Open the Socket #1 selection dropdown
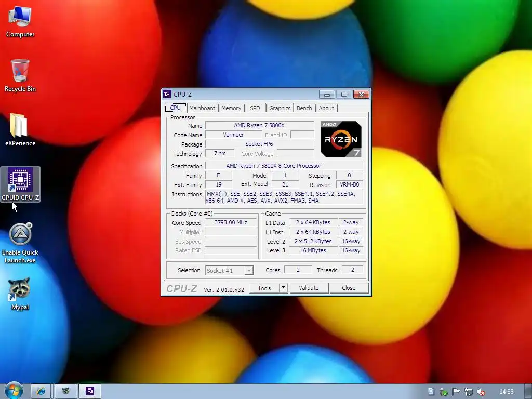Image resolution: width=532 pixels, height=399 pixels. click(229, 270)
